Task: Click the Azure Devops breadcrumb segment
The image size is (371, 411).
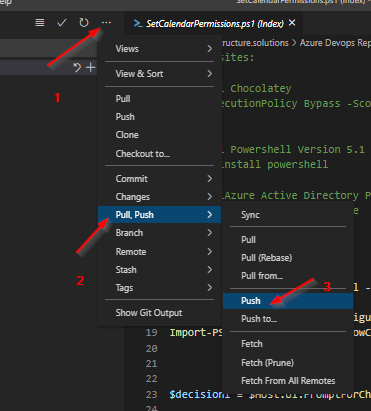Action: tap(335, 43)
